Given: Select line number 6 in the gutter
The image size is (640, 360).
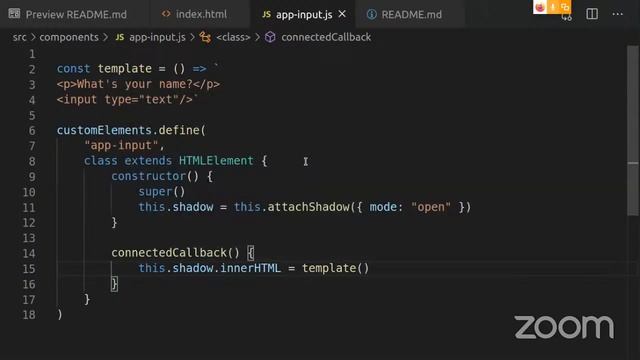Looking at the screenshot, I should click(32, 131).
